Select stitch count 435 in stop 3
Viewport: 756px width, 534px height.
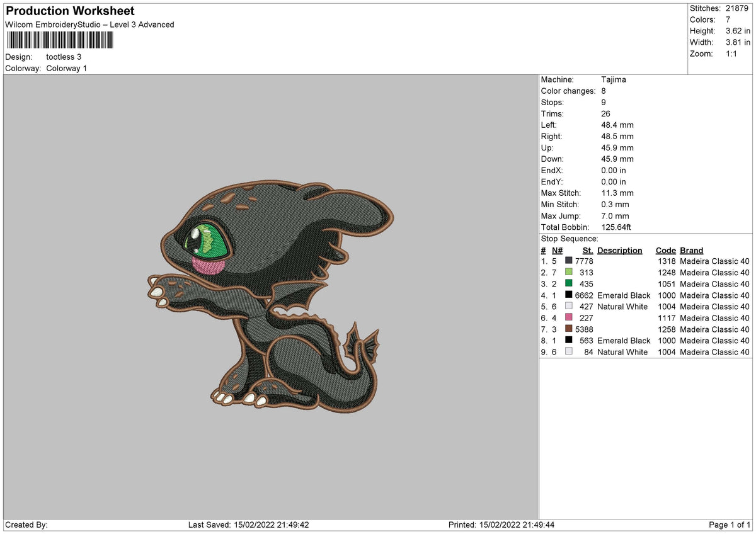pos(587,284)
